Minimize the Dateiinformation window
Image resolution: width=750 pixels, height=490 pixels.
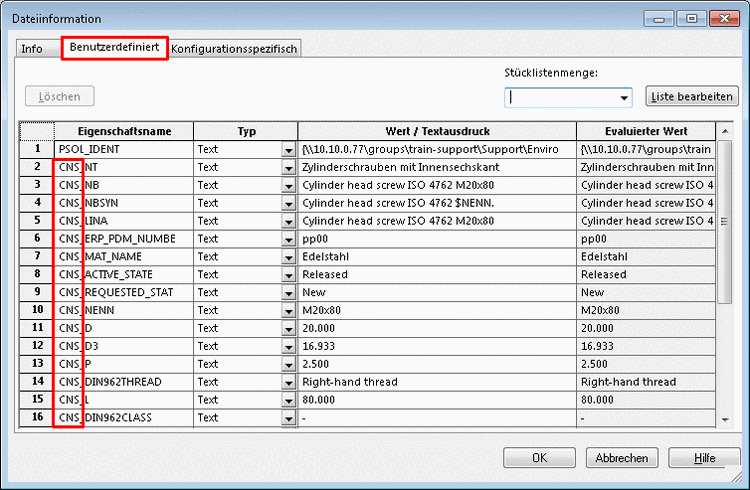(659, 19)
